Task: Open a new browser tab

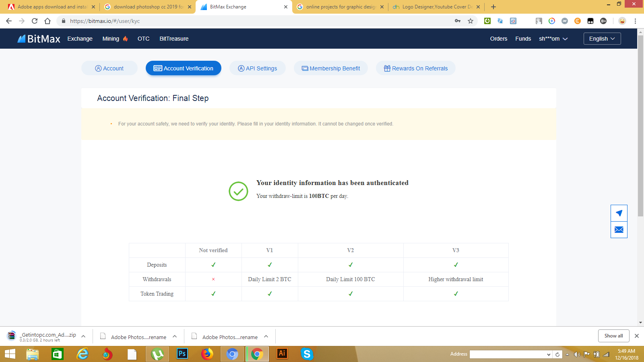Action: 493,7
